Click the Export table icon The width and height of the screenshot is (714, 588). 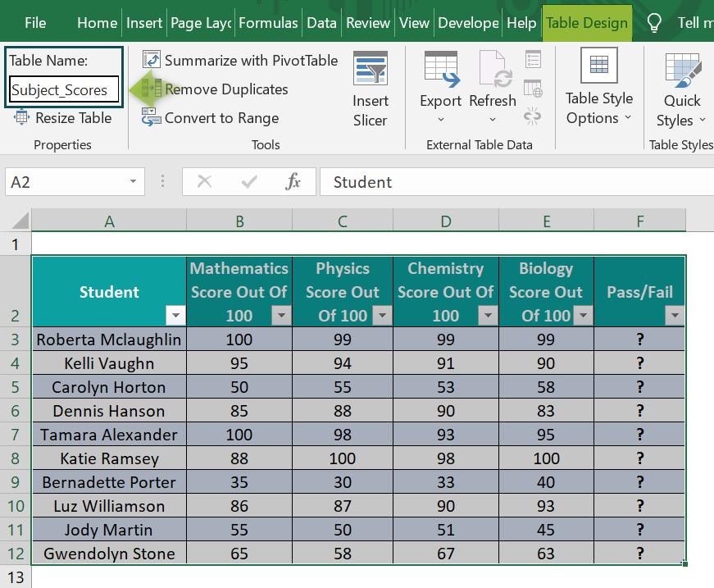[x=442, y=69]
